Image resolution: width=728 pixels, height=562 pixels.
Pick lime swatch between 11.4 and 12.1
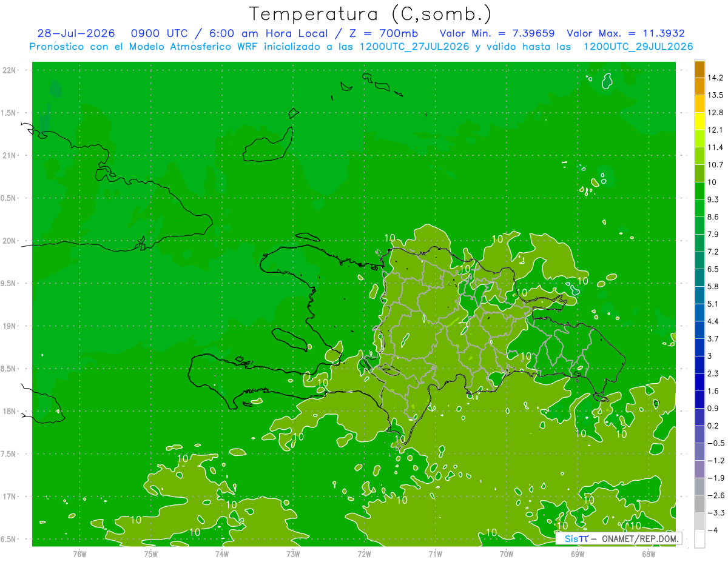point(699,139)
